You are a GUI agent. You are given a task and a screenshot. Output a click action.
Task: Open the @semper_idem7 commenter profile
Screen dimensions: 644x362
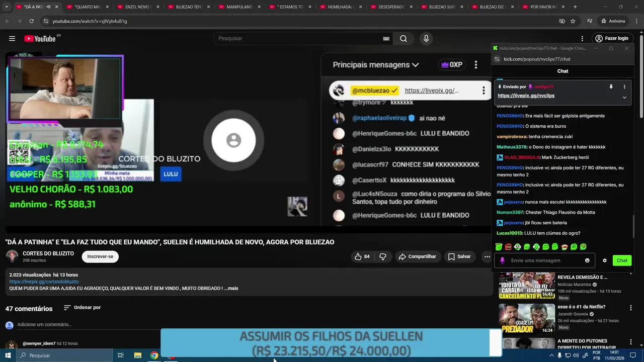39,343
